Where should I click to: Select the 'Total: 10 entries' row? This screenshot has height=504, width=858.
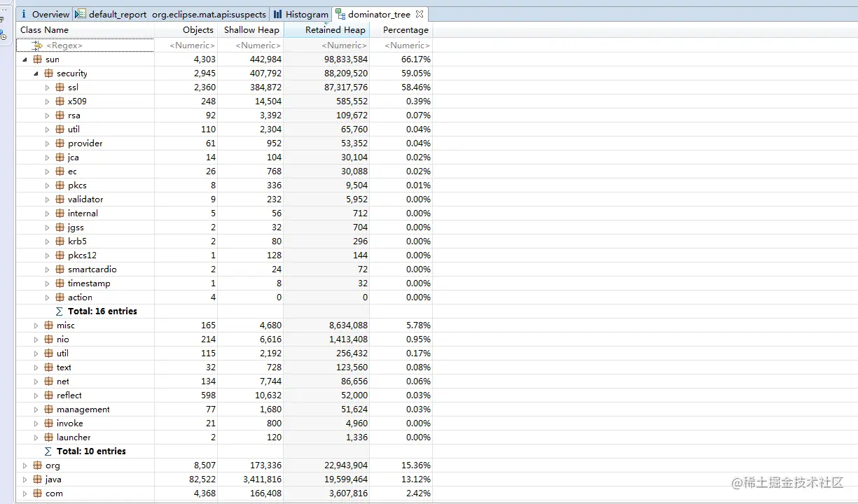point(224,451)
